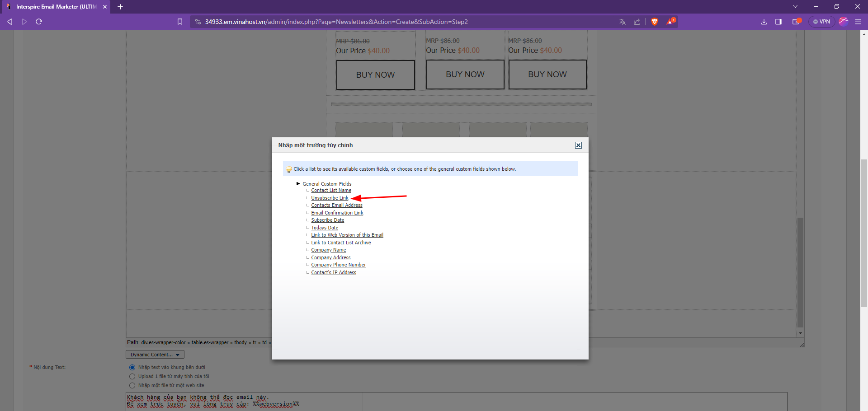Click the Company Phone Number link
Image resolution: width=868 pixels, height=411 pixels.
click(338, 265)
